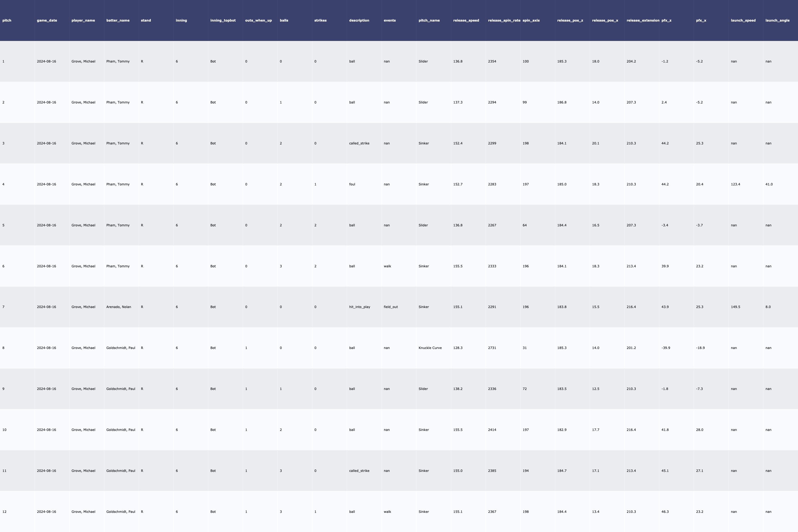Select spin rate value 2731
798x532 pixels.
tap(492, 348)
